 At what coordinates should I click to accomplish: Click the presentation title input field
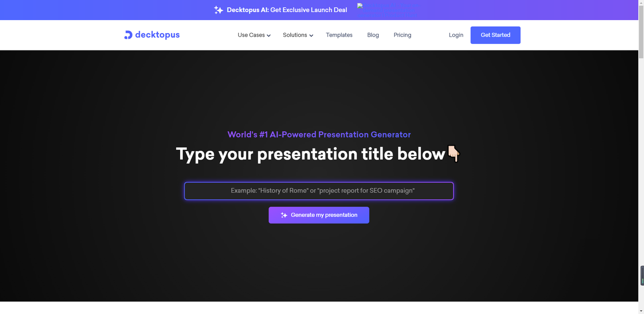(319, 191)
